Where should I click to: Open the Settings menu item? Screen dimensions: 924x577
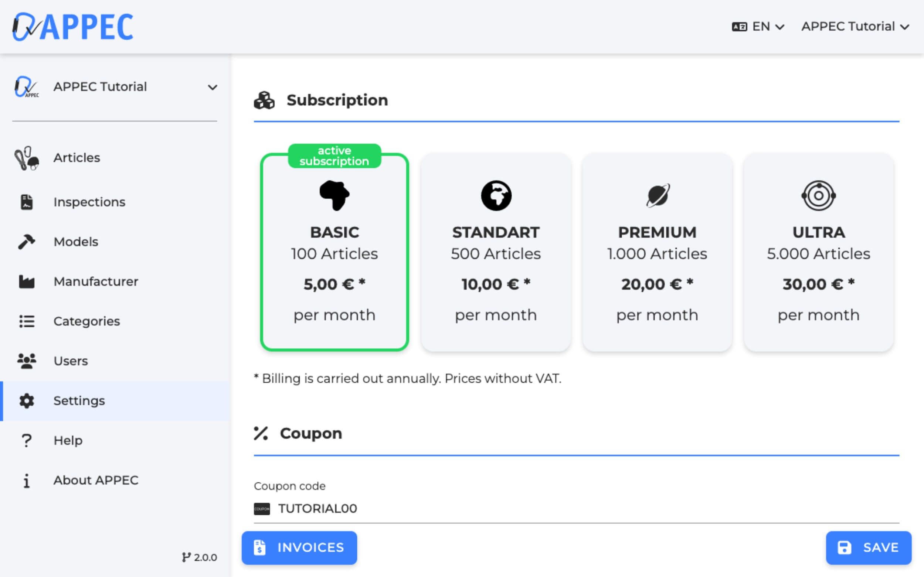click(x=79, y=401)
